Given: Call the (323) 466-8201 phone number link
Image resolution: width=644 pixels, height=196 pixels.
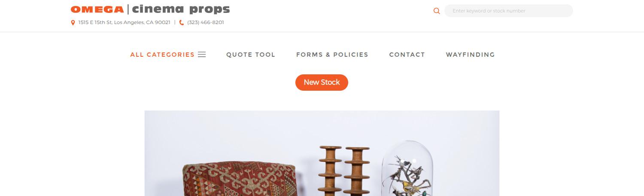Looking at the screenshot, I should tap(205, 22).
